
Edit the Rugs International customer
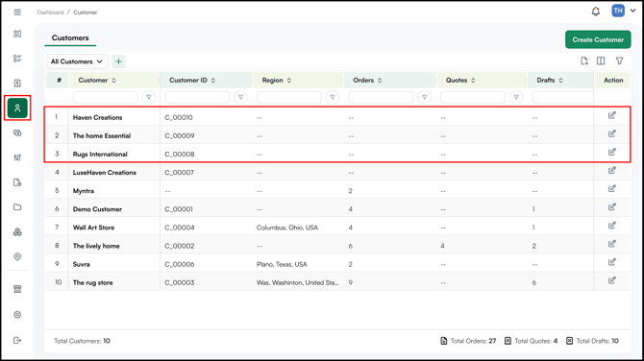612,153
